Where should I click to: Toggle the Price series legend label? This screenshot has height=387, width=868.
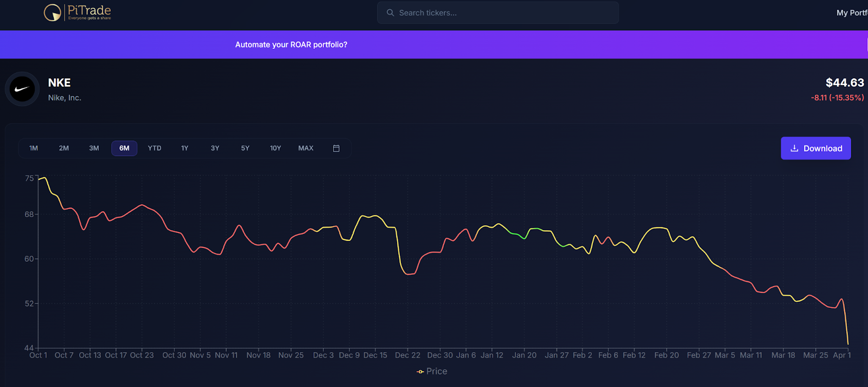437,371
